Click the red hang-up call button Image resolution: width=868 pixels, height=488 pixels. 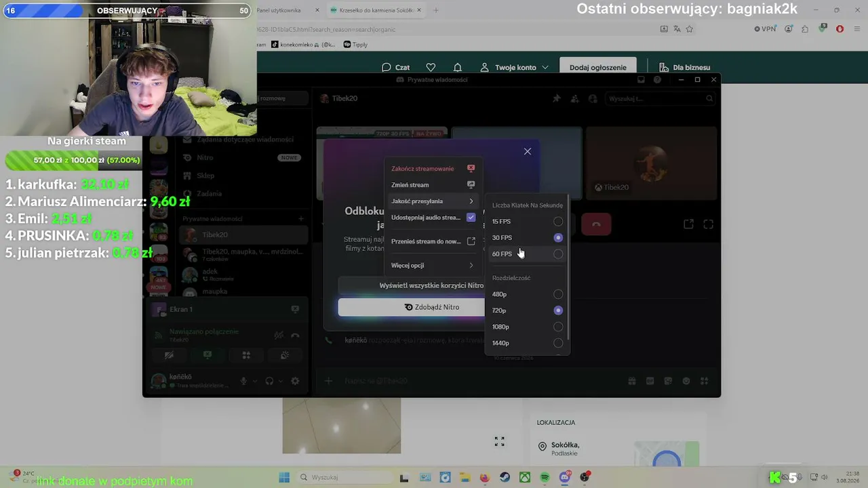coord(596,224)
